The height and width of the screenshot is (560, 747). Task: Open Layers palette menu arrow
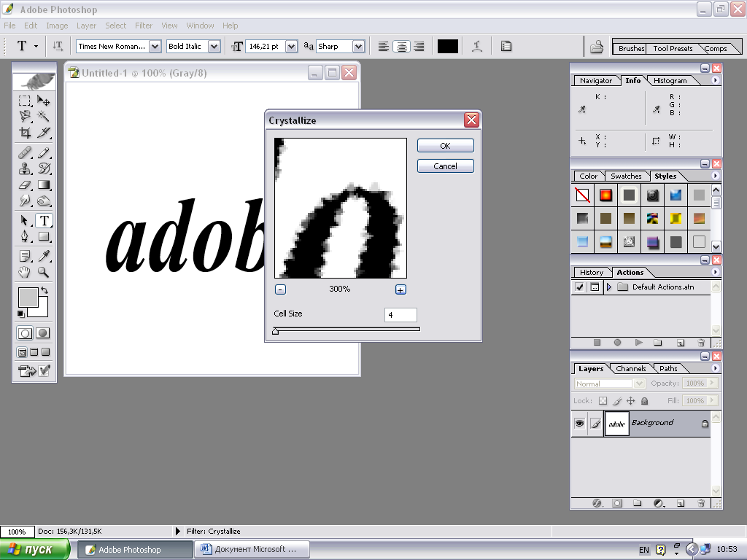715,368
